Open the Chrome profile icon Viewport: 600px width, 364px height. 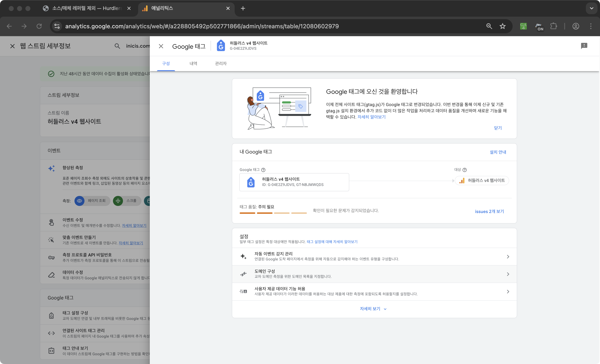point(576,26)
